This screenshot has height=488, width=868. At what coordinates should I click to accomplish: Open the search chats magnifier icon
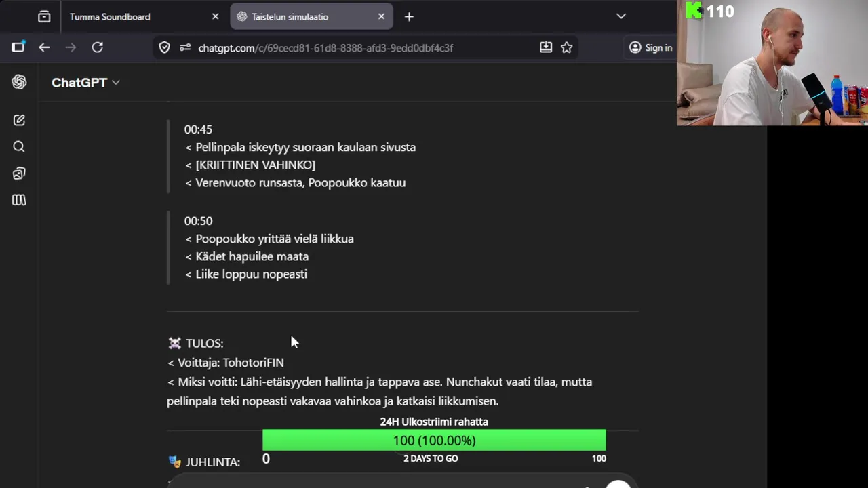click(x=19, y=146)
